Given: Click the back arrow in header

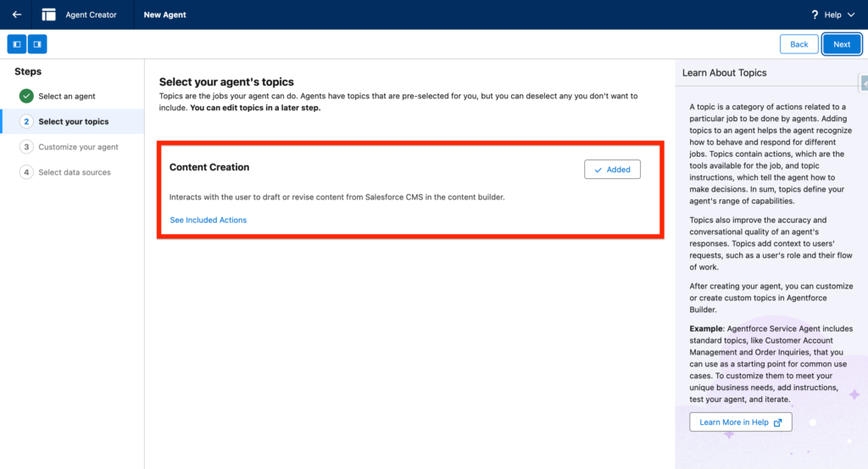Looking at the screenshot, I should pos(17,14).
